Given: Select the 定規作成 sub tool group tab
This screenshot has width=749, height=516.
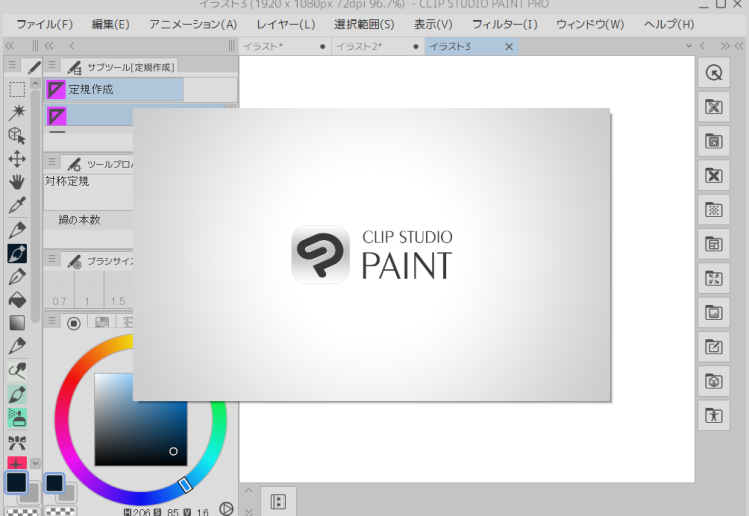Looking at the screenshot, I should tap(114, 89).
